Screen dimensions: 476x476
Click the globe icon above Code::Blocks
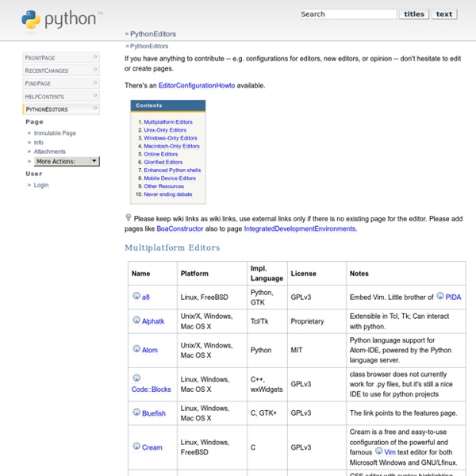click(136, 378)
